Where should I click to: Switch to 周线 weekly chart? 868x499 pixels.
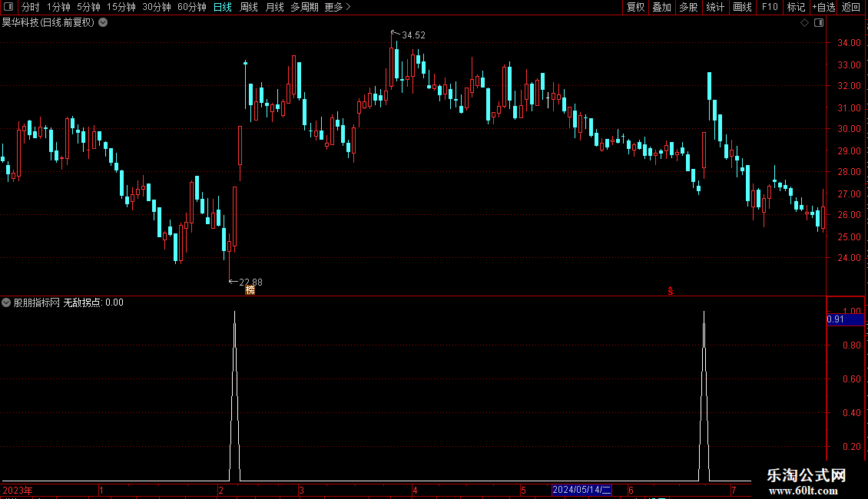[x=249, y=7]
